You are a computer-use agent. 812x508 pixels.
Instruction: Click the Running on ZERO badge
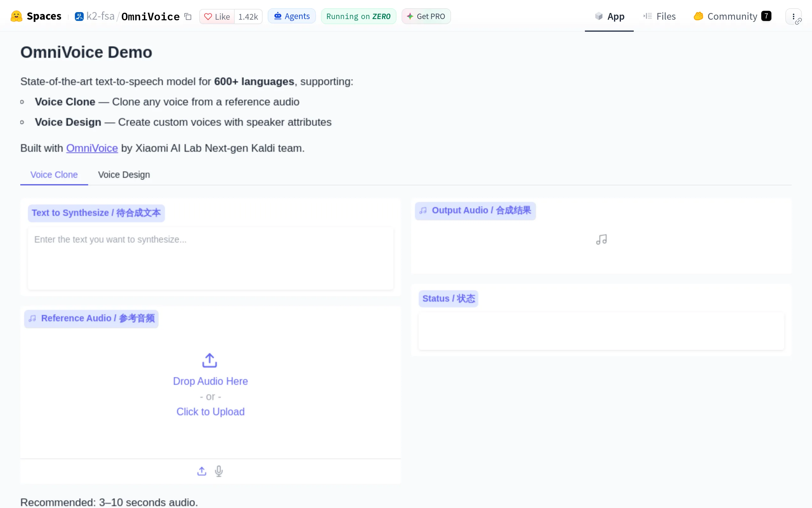pos(358,16)
